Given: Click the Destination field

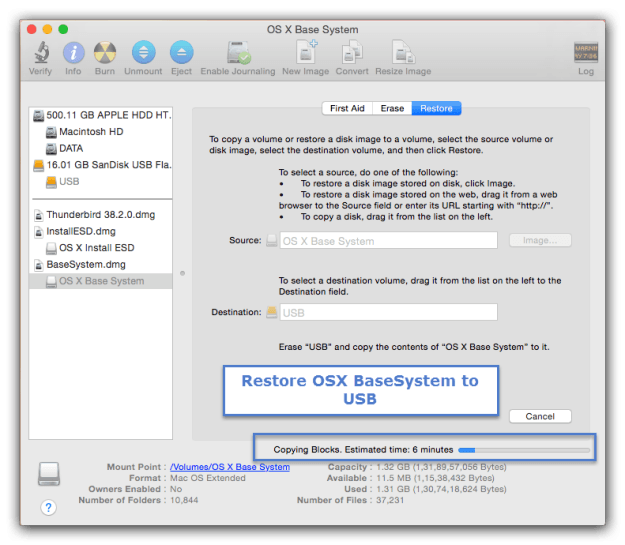Looking at the screenshot, I should point(389,312).
